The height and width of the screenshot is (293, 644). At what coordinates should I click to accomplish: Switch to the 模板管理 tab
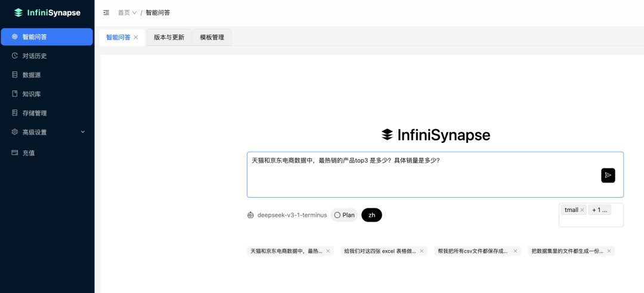point(212,38)
